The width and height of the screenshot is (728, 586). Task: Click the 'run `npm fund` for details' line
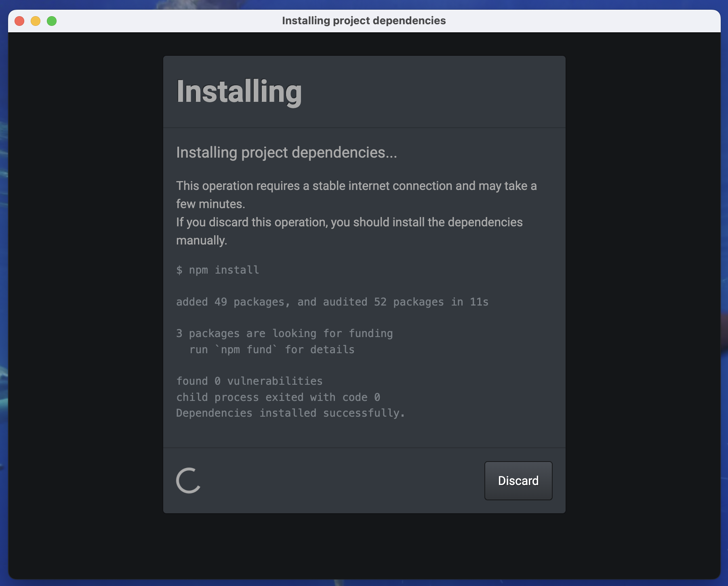pos(272,350)
